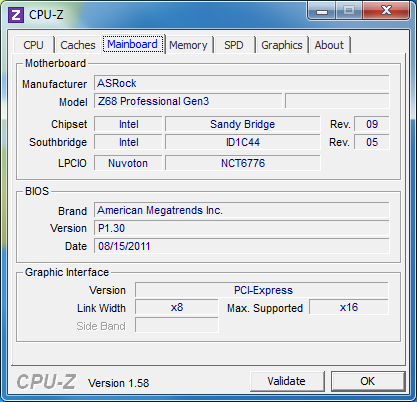
Task: Select the Mainboard tab
Action: coord(133,44)
